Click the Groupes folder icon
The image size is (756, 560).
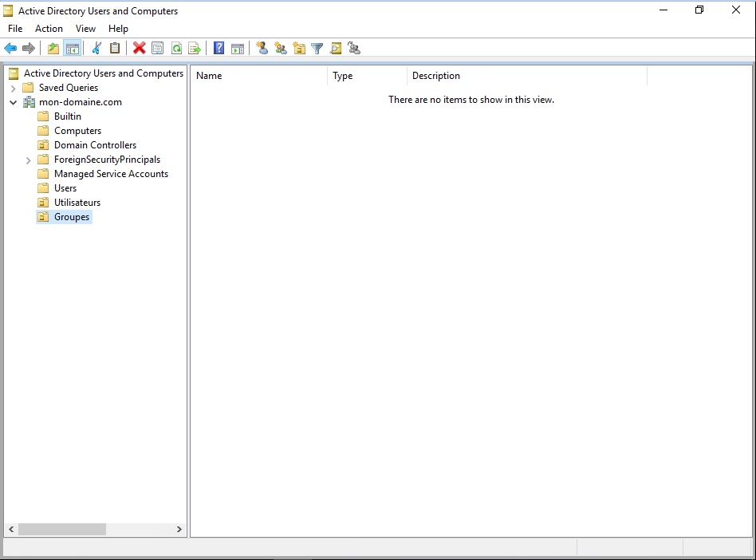tap(43, 217)
